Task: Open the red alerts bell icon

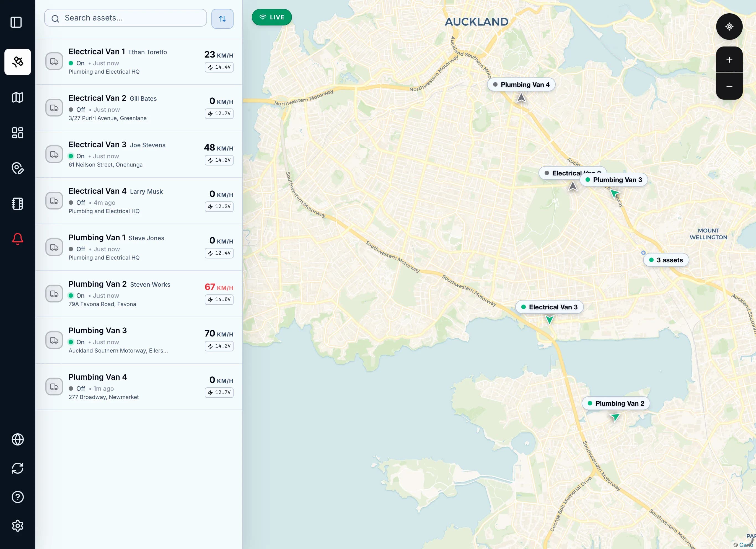Action: coord(18,239)
